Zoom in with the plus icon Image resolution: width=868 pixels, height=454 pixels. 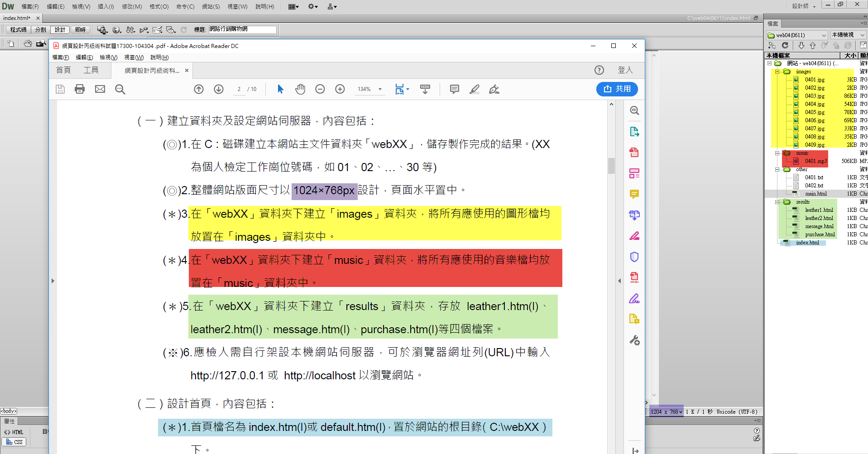coord(340,89)
